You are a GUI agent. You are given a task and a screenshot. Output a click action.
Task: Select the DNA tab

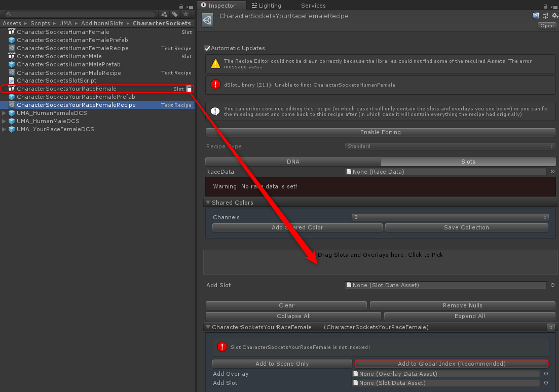click(293, 162)
